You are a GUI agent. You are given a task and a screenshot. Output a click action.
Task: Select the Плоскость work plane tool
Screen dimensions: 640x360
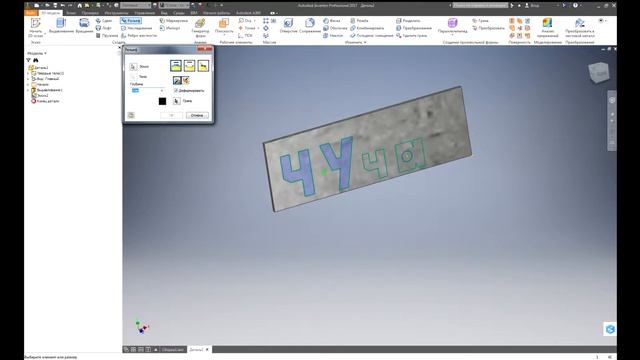point(224,24)
